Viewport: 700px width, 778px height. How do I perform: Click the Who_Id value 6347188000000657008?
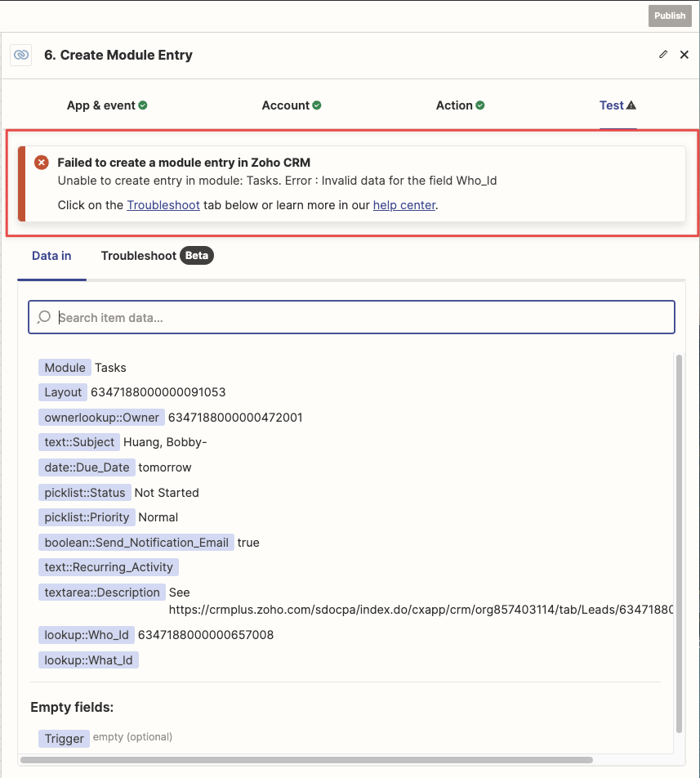click(206, 635)
